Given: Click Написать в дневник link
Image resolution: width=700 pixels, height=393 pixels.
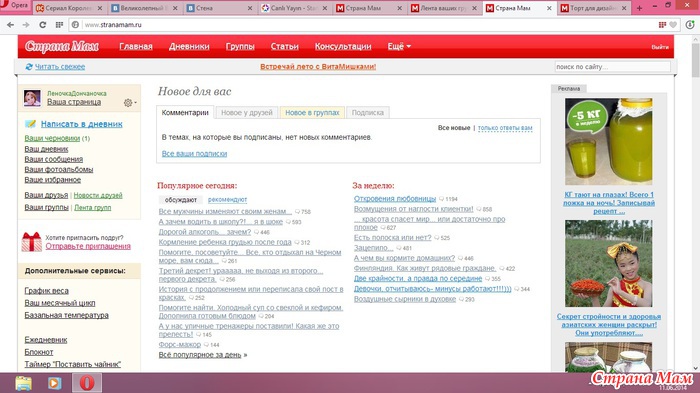Looking at the screenshot, I should click(82, 124).
